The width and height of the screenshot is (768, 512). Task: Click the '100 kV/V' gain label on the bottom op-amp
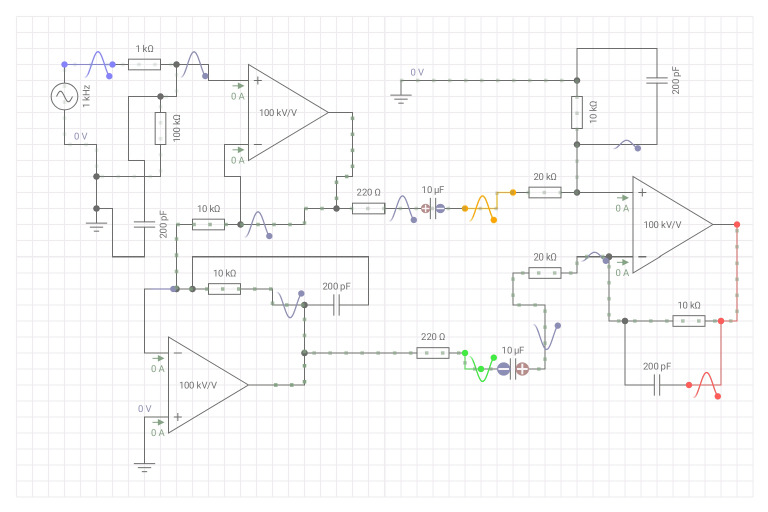click(x=198, y=385)
